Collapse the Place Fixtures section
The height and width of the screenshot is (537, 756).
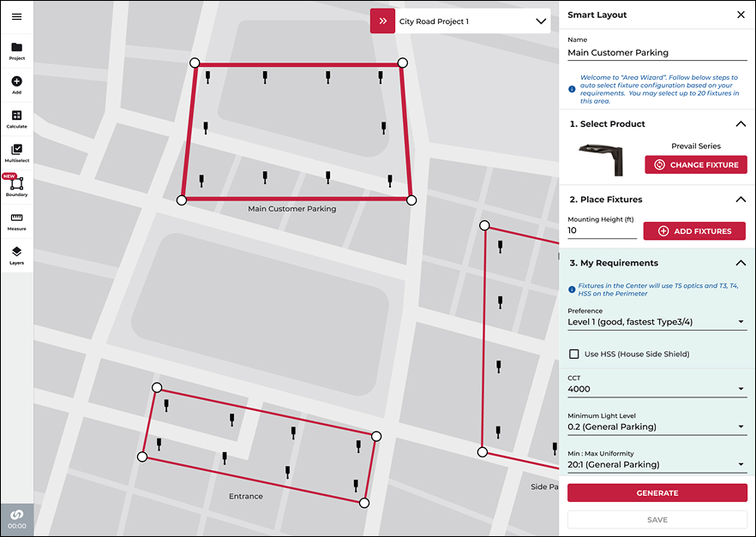tap(741, 200)
